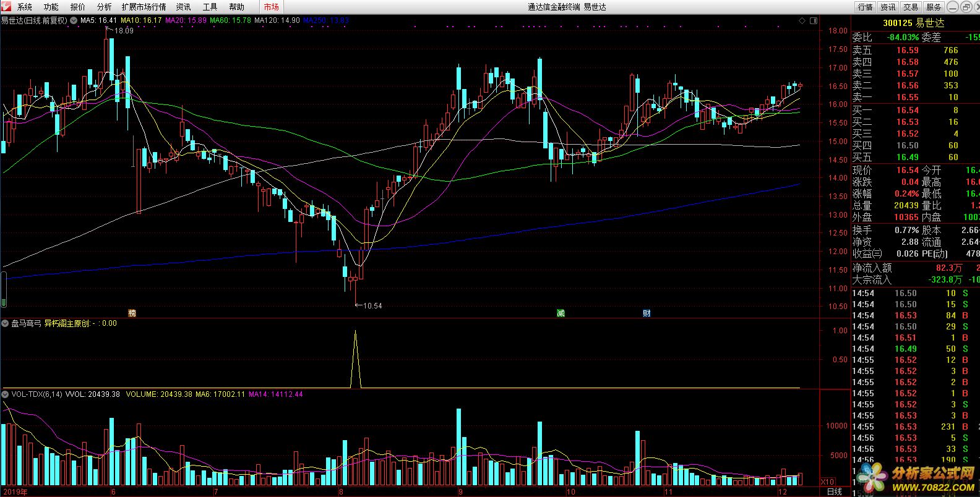Click the 日线 period label at bottom
The height and width of the screenshot is (497, 980).
click(x=834, y=491)
